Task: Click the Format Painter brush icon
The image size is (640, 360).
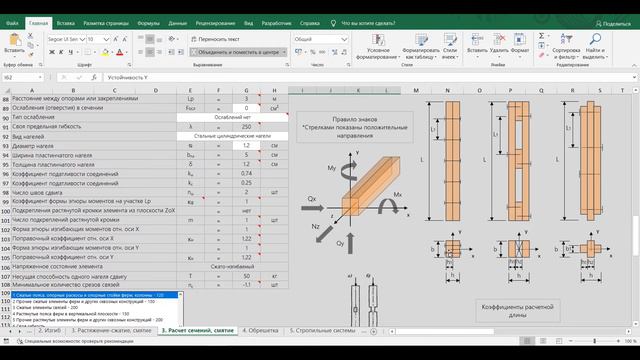Action: coord(30,54)
